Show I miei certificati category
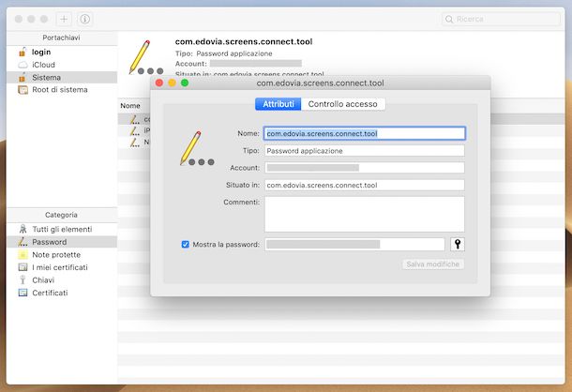572x392 pixels. point(62,267)
